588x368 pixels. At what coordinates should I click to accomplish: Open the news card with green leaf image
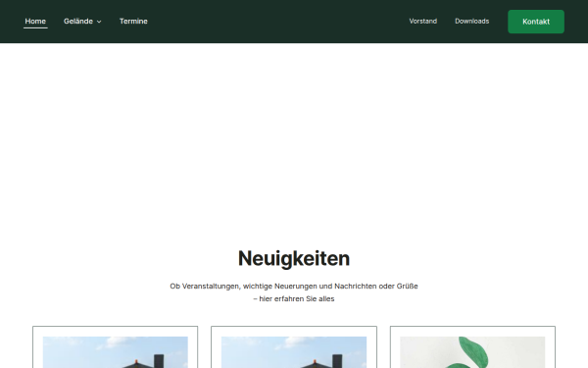point(472,352)
